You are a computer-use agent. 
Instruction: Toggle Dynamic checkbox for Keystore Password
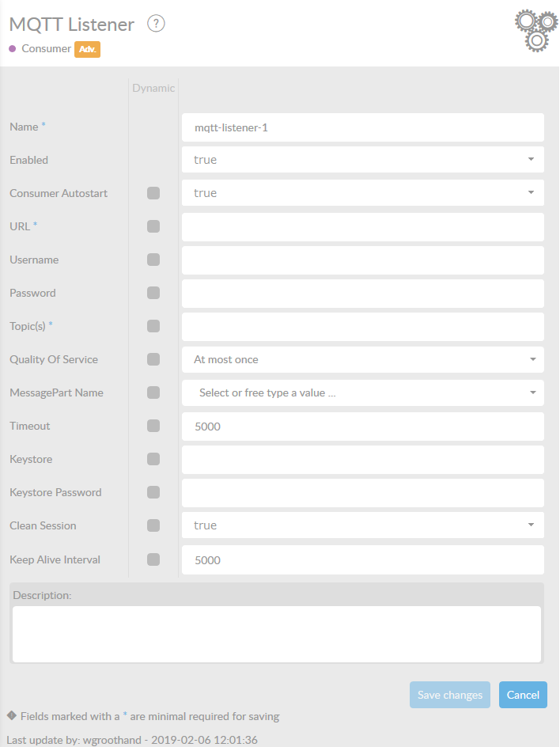(x=153, y=492)
